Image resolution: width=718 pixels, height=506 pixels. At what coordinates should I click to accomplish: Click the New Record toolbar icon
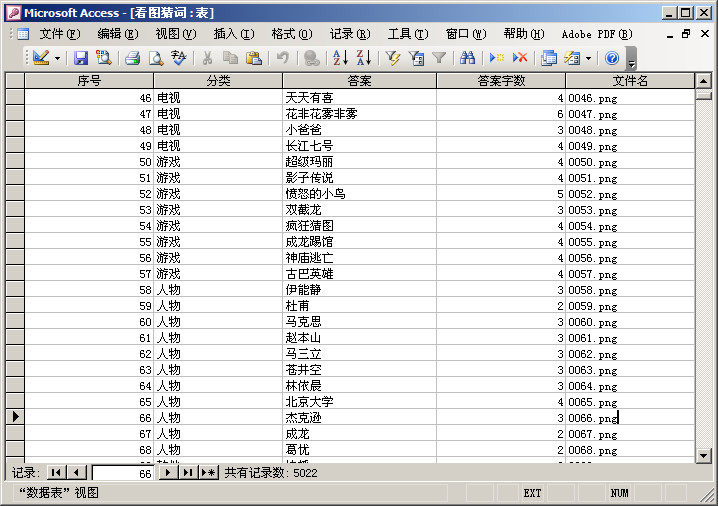coord(496,58)
